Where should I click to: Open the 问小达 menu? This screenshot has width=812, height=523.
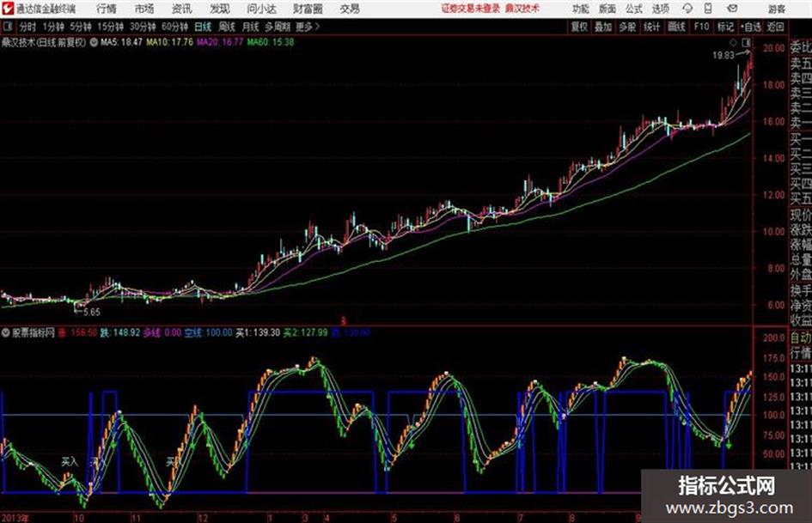[x=261, y=9]
